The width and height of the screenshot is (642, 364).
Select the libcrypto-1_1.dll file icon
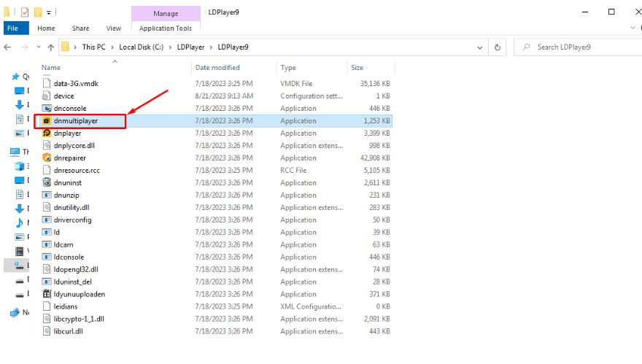point(47,319)
